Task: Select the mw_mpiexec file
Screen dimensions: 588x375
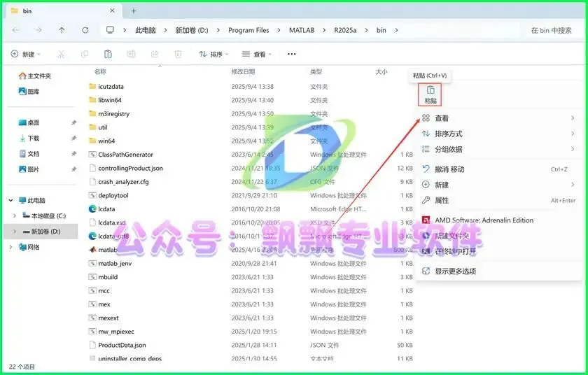Action: (111, 332)
